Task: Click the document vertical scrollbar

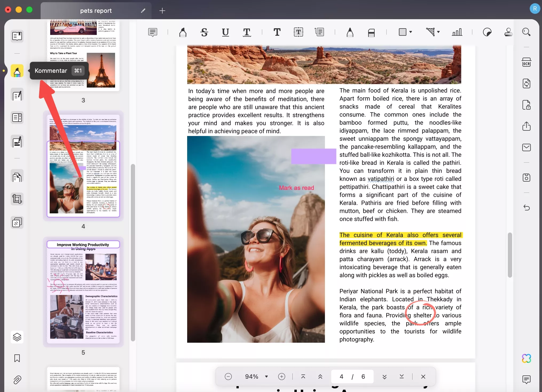Action: (510, 255)
